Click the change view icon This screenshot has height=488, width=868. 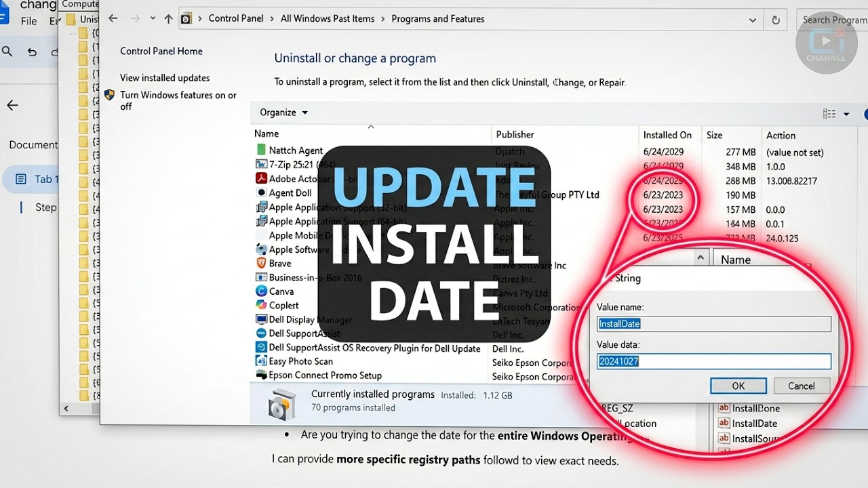829,114
